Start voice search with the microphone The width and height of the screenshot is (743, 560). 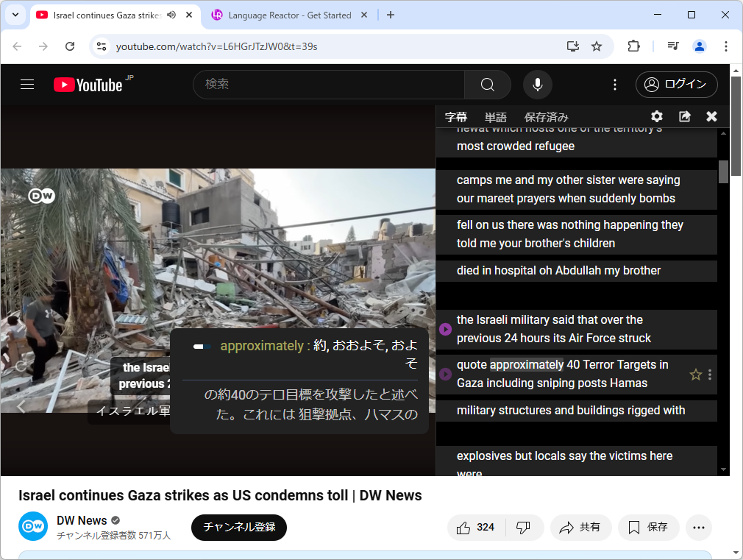pyautogui.click(x=537, y=85)
